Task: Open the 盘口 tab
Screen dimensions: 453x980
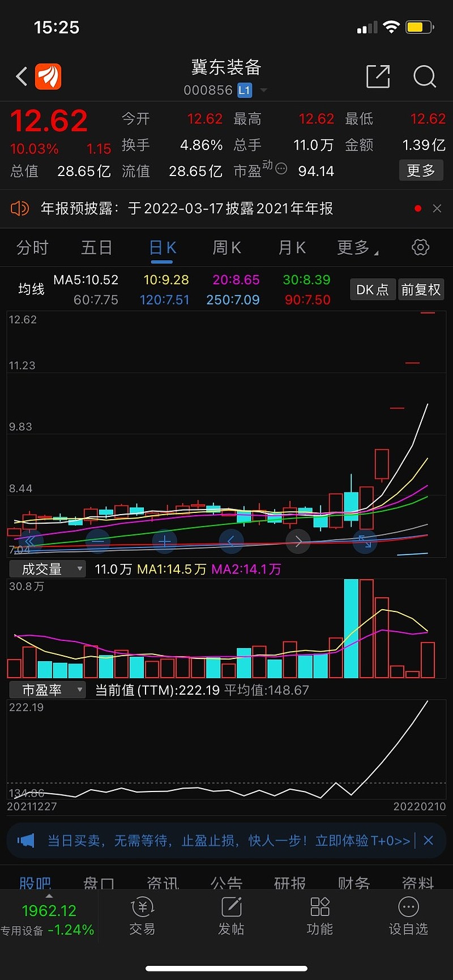Action: coord(99,883)
